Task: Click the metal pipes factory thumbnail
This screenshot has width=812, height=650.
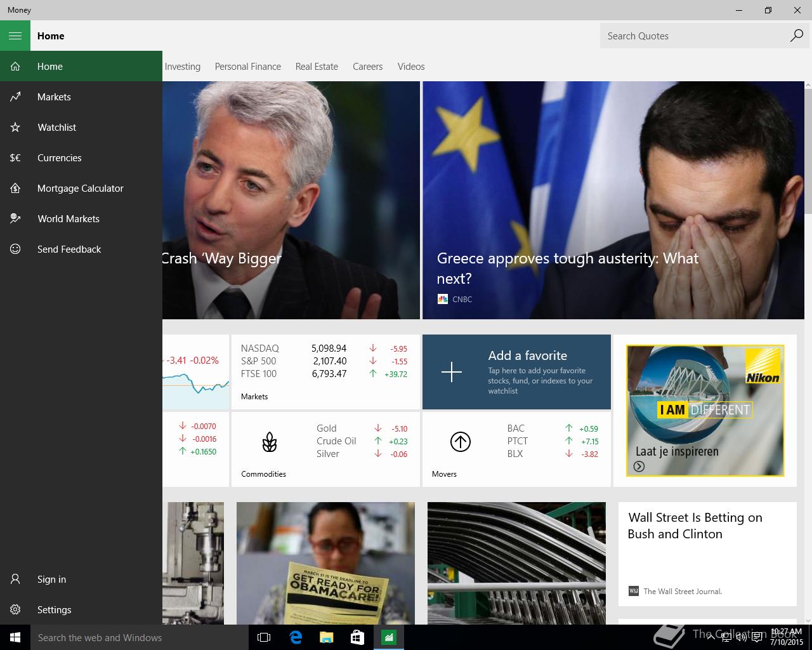Action: [516, 563]
